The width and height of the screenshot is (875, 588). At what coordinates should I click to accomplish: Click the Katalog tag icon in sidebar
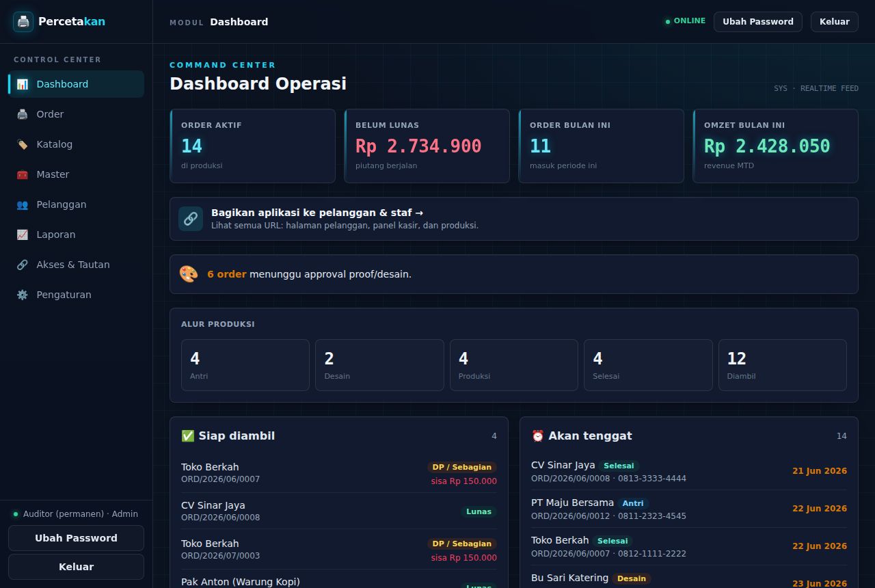pos(23,144)
